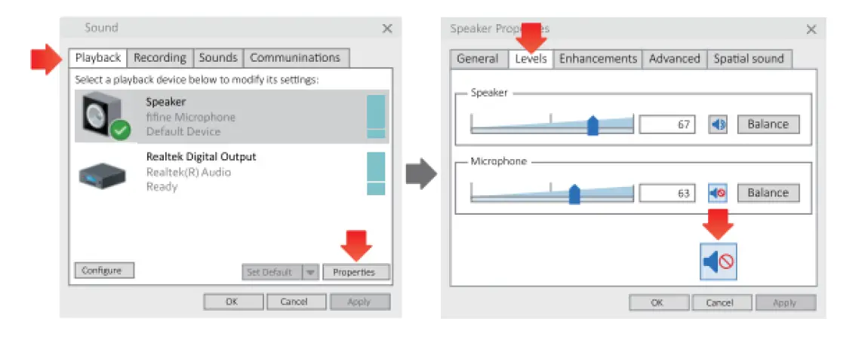Open the Enhancements tab
The width and height of the screenshot is (868, 340).
pos(598,59)
